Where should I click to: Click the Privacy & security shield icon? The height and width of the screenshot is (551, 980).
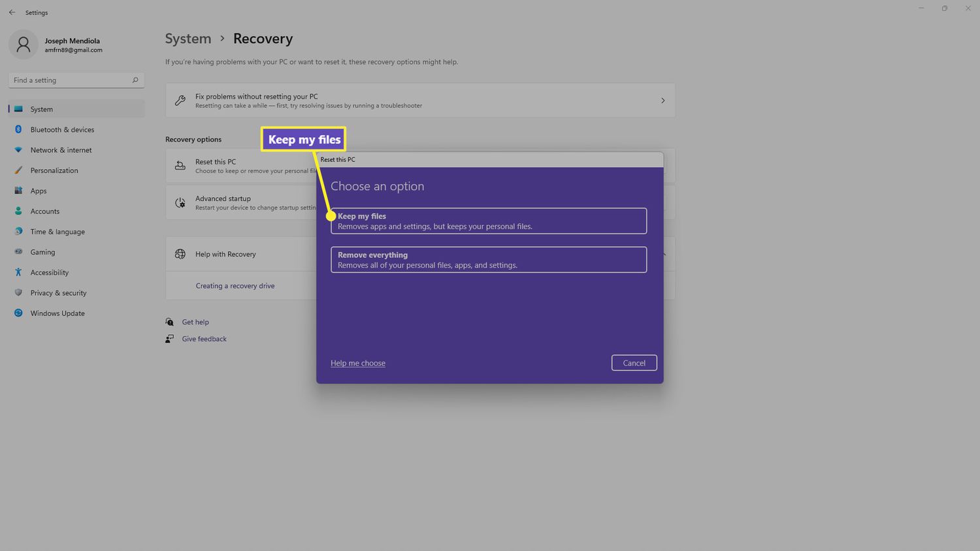(18, 292)
